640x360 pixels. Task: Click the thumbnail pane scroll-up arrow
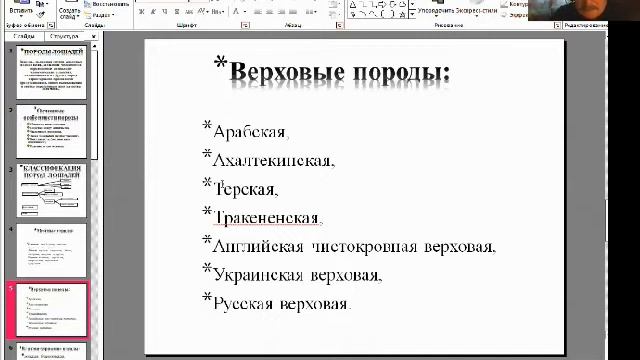point(94,46)
